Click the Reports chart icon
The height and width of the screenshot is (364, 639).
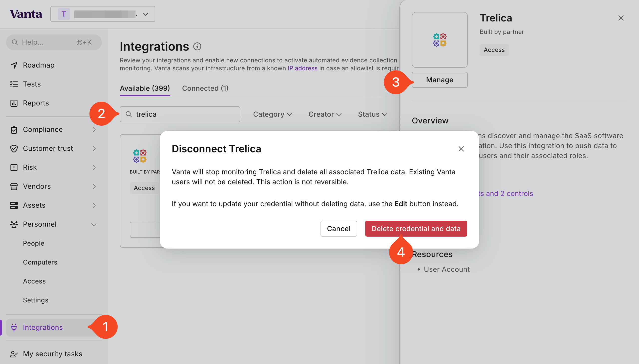tap(14, 103)
